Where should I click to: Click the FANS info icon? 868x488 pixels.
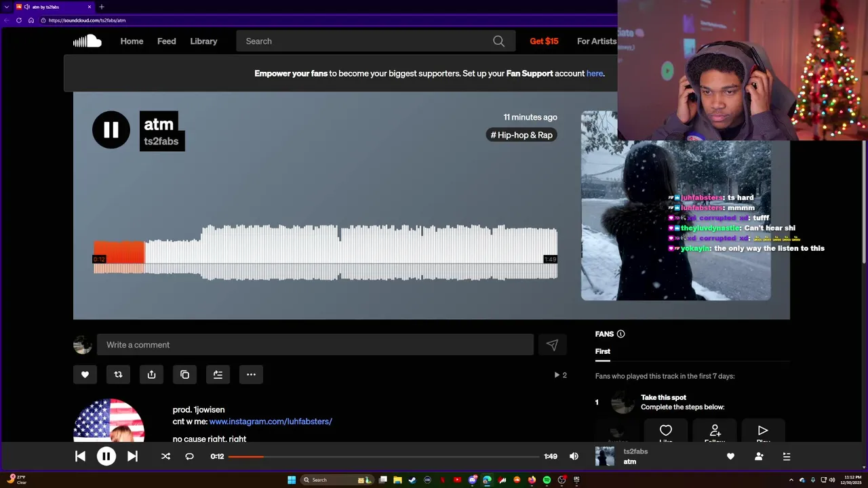620,334
